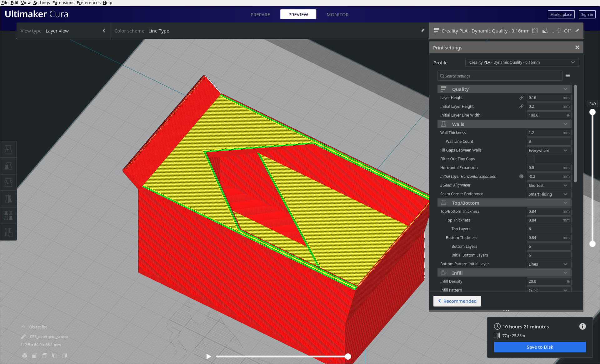Select the front view camera preset icon
Screen dimensions: 600x364
coord(34,356)
